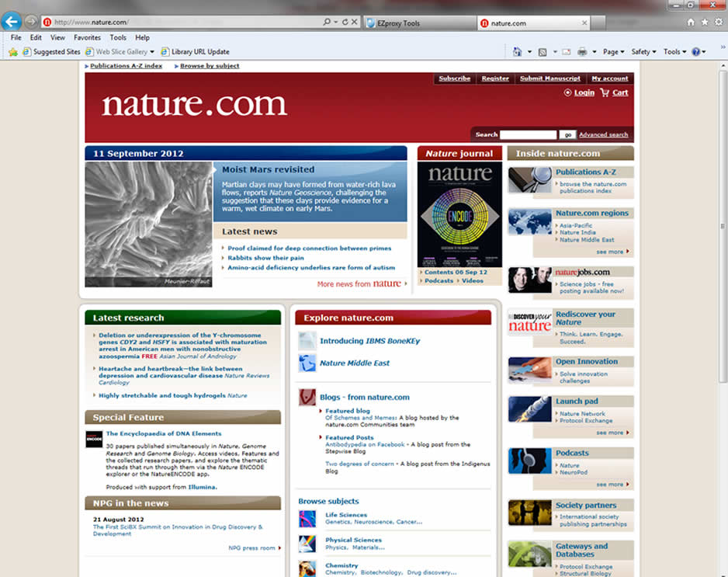Click the Read mail icon in command bar
The width and height of the screenshot is (728, 577).
point(567,52)
